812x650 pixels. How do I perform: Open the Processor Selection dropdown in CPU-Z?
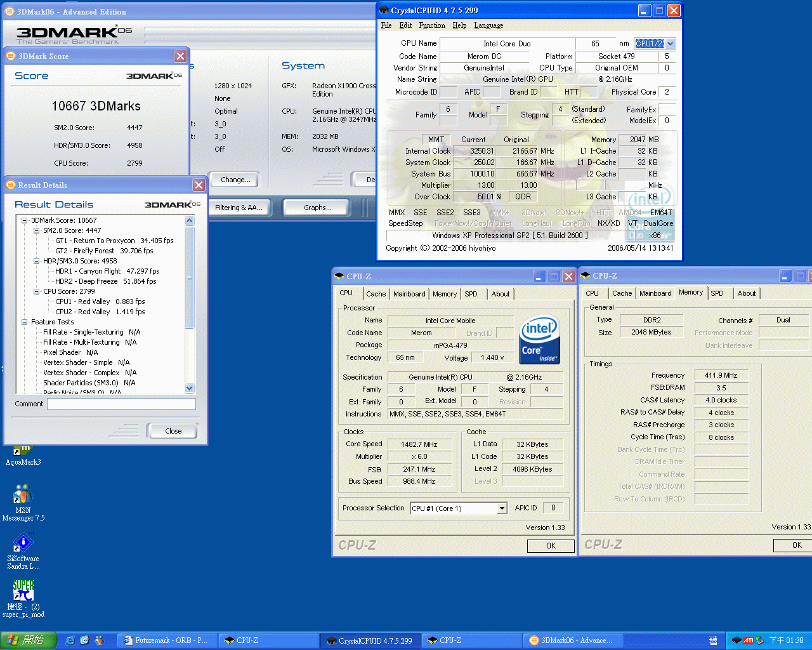(x=502, y=508)
